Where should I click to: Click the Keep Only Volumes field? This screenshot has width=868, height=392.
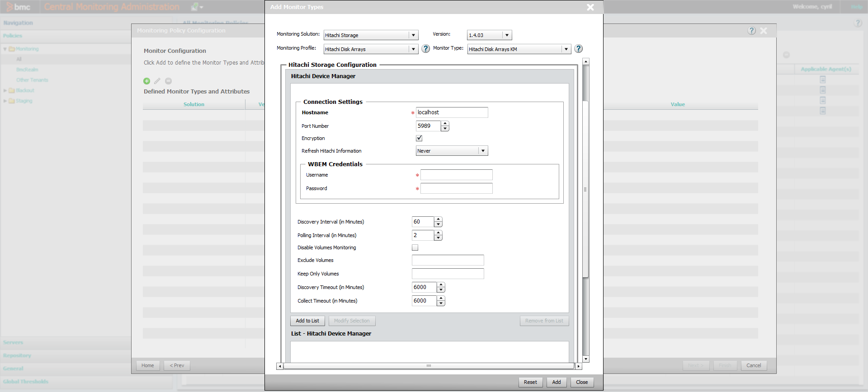point(448,274)
